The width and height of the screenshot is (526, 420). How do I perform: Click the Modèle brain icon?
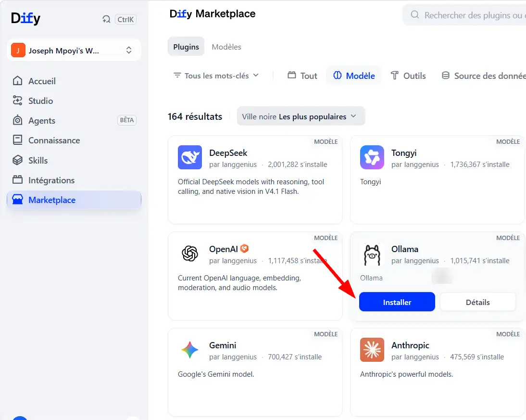point(337,75)
